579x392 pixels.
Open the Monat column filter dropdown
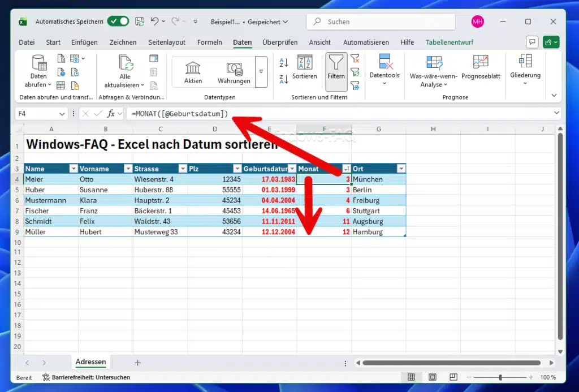click(x=345, y=168)
